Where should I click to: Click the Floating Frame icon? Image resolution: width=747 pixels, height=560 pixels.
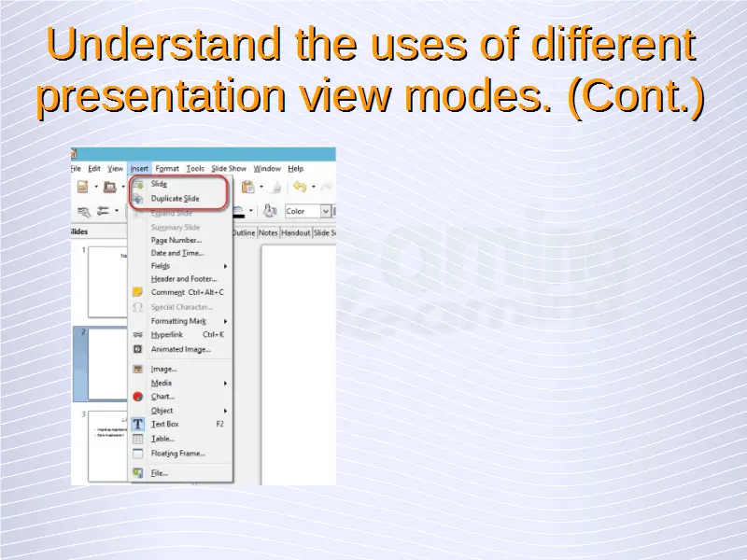tap(137, 454)
